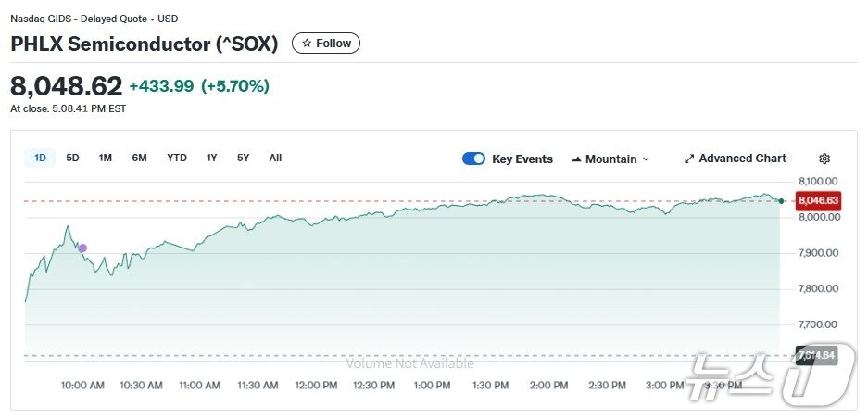Click the previous close 7,614.64 label
Viewport: 868px width, 419px height.
[816, 355]
